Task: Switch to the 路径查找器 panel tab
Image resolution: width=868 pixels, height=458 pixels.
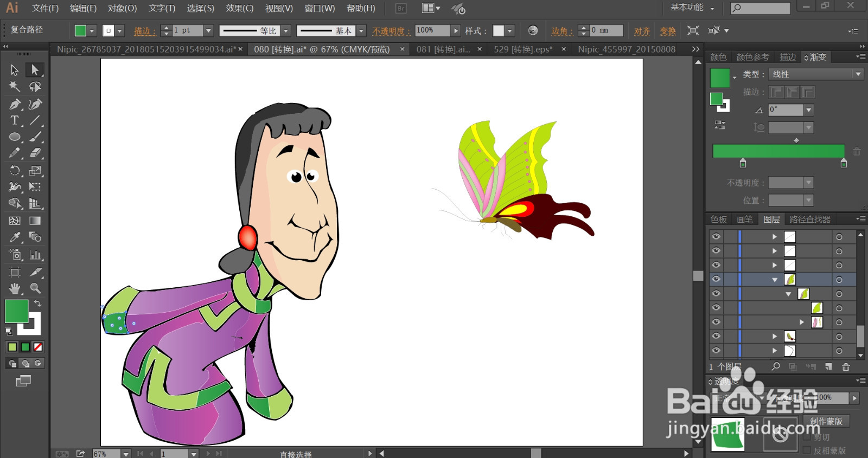Action: (x=810, y=219)
